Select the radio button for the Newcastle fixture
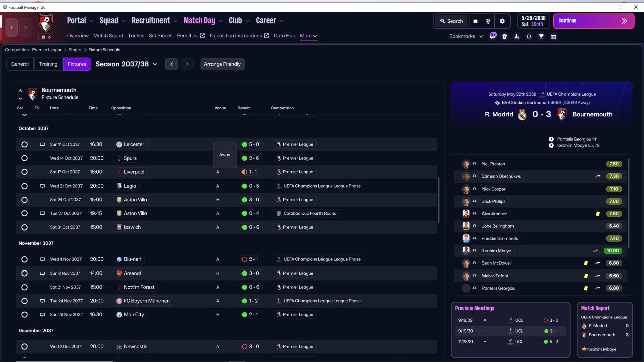Viewport: 644px width, 362px height. [24, 346]
